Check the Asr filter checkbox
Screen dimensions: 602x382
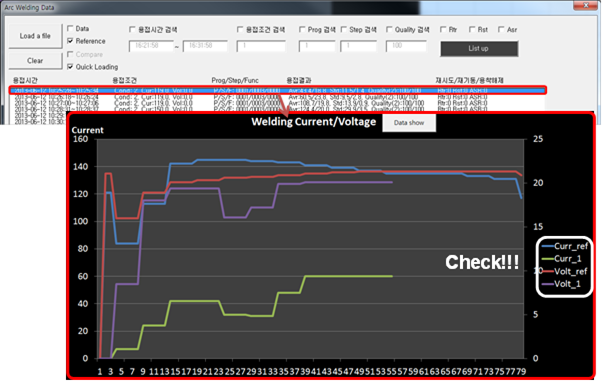point(501,30)
